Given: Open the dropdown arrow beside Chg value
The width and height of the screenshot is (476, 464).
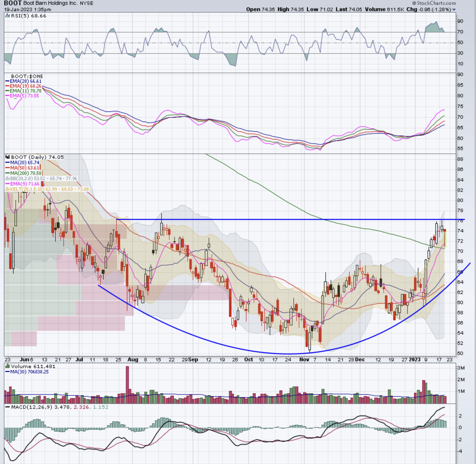Looking at the screenshot, I should pos(454,10).
